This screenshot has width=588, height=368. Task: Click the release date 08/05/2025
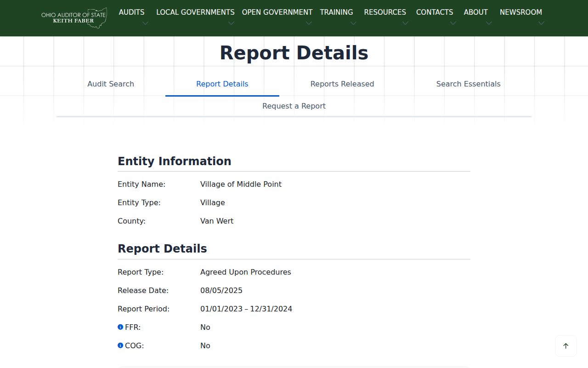click(x=221, y=290)
